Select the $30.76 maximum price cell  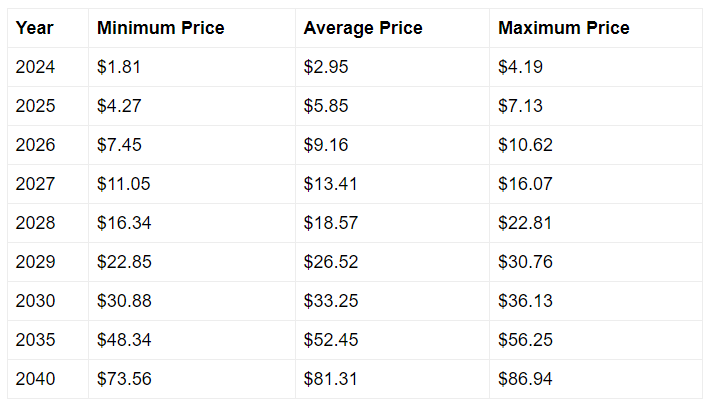[596, 262]
